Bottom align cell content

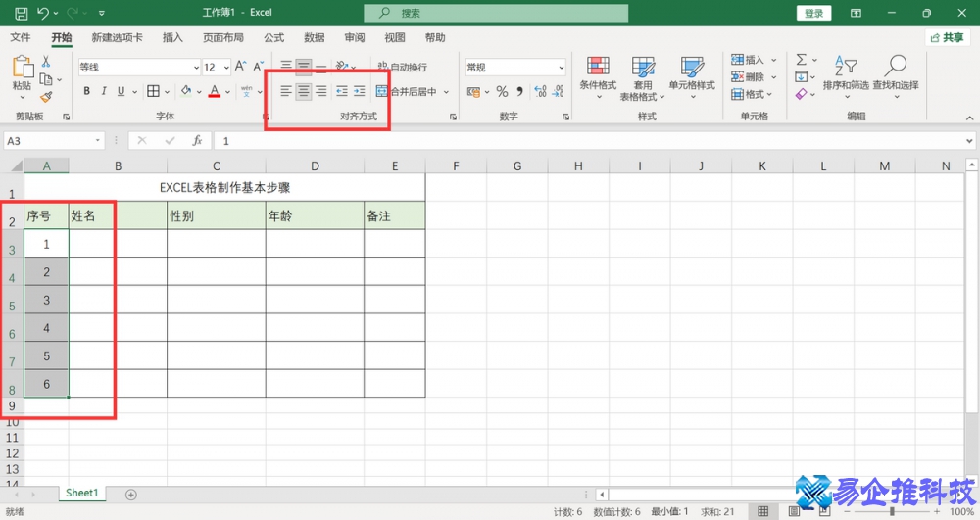[320, 66]
